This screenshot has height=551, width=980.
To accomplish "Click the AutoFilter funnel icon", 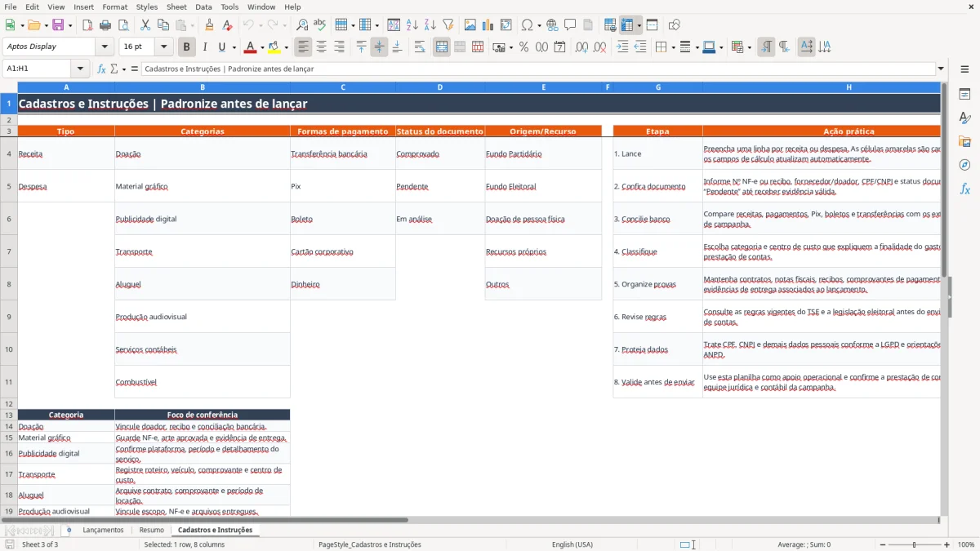I will point(448,25).
